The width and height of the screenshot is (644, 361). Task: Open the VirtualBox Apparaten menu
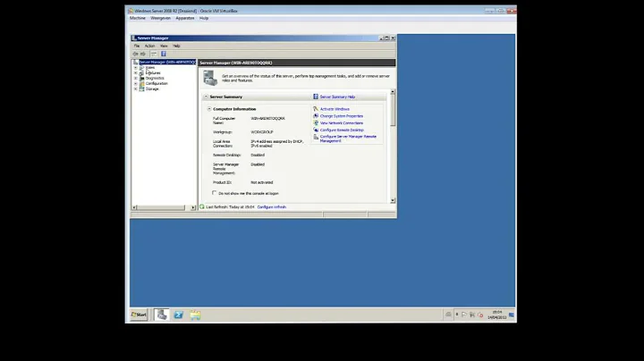(185, 18)
